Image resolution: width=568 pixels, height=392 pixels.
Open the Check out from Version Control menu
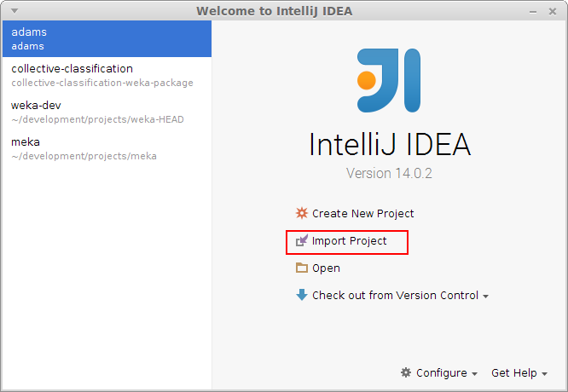[x=395, y=296]
